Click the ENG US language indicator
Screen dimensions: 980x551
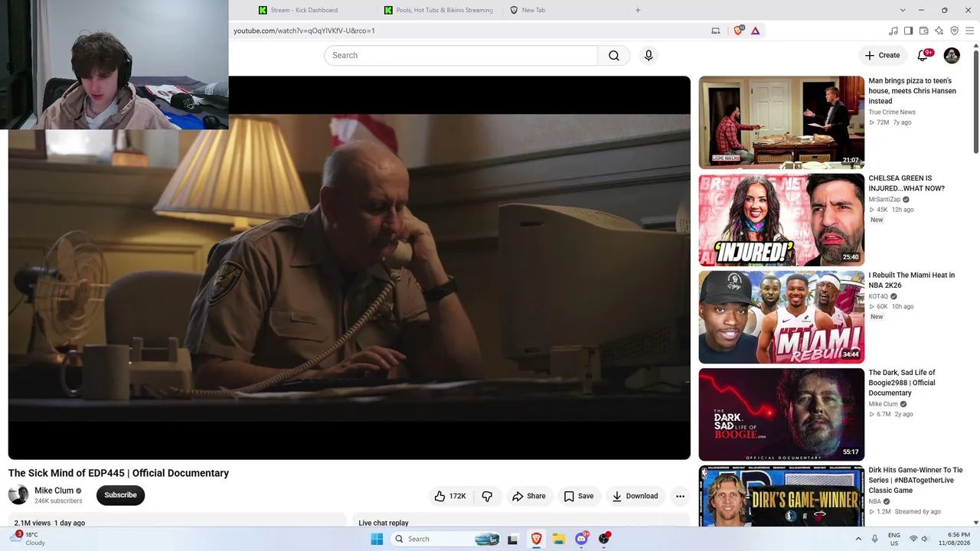coord(893,539)
